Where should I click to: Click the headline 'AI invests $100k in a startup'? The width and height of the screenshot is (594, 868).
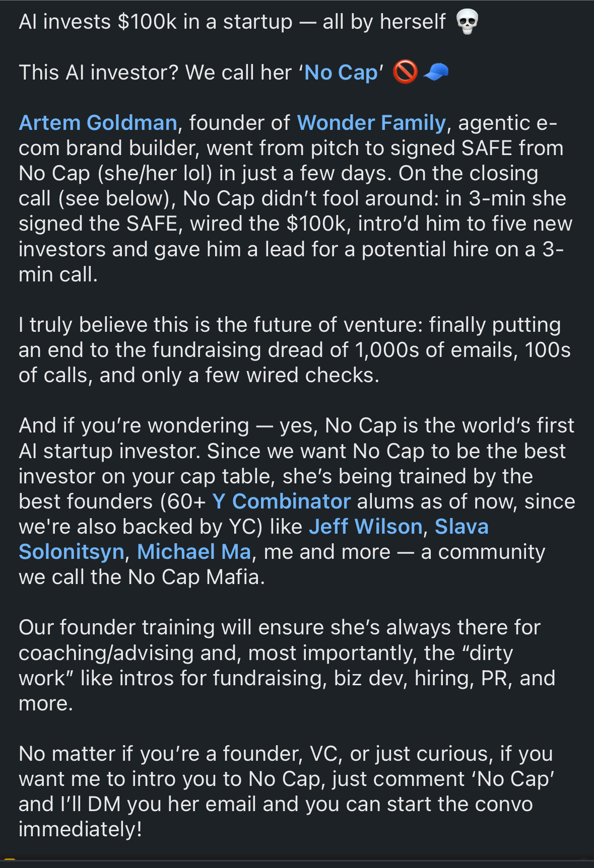(155, 22)
